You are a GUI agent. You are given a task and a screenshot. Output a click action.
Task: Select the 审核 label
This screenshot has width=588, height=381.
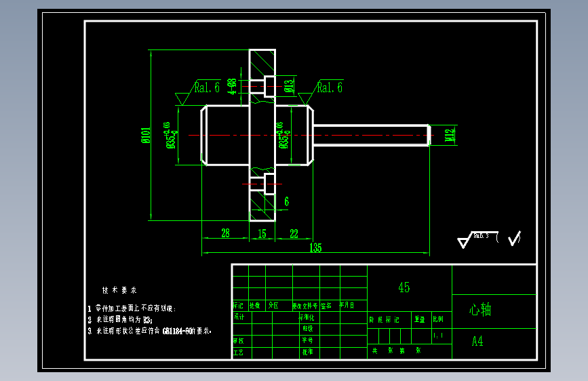[238, 341]
